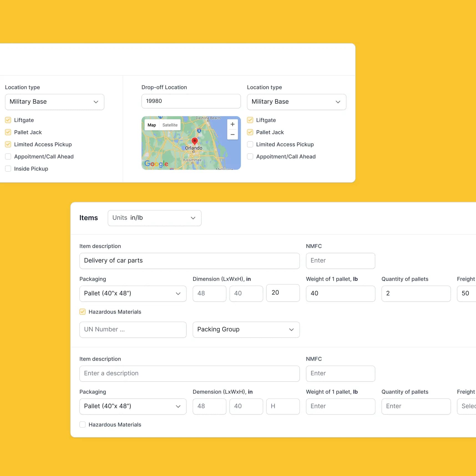Screen dimensions: 476x476
Task: Check Appoitment/Call Ahead under drop-off
Action: point(250,156)
